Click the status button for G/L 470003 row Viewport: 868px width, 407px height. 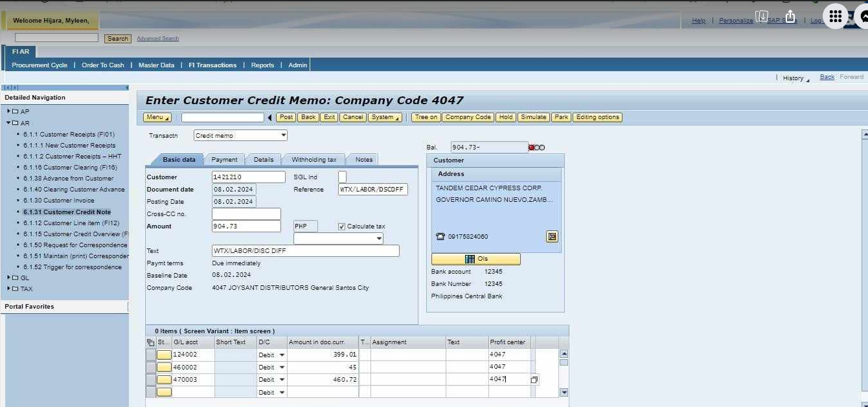(165, 380)
